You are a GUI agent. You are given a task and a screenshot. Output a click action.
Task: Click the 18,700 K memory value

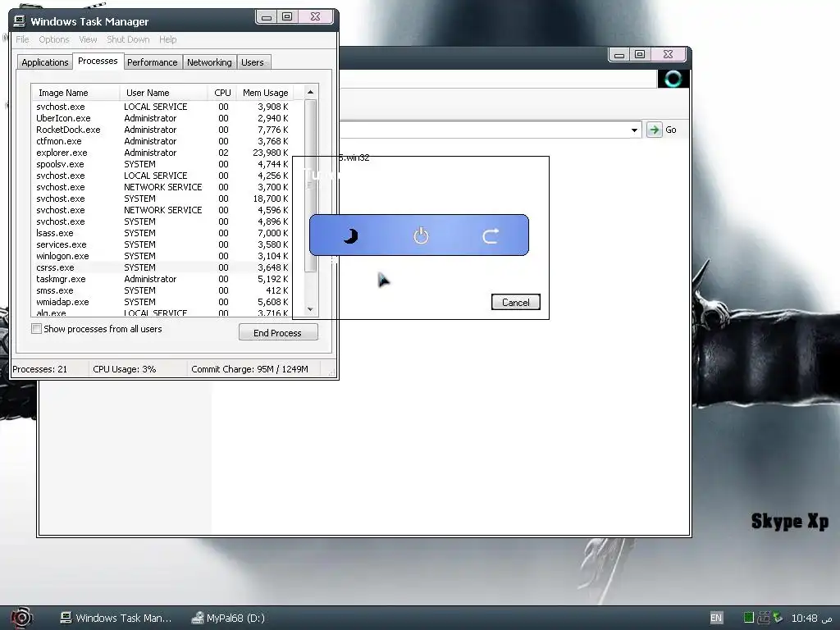(271, 199)
